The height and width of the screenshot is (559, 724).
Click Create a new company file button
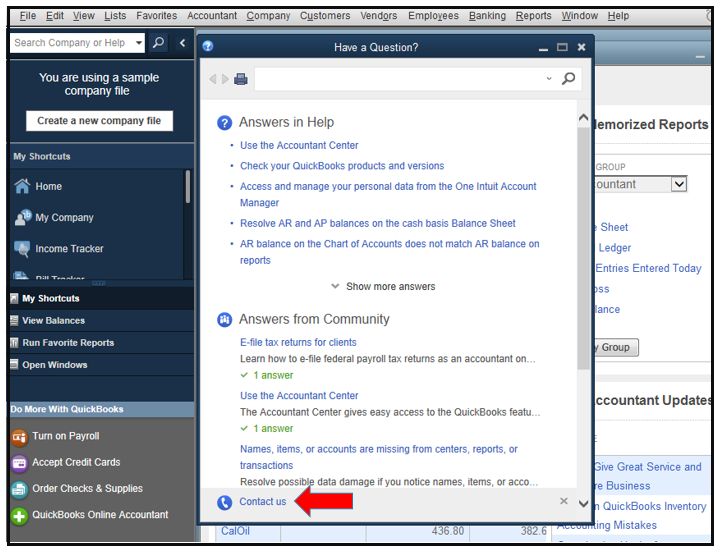[99, 121]
